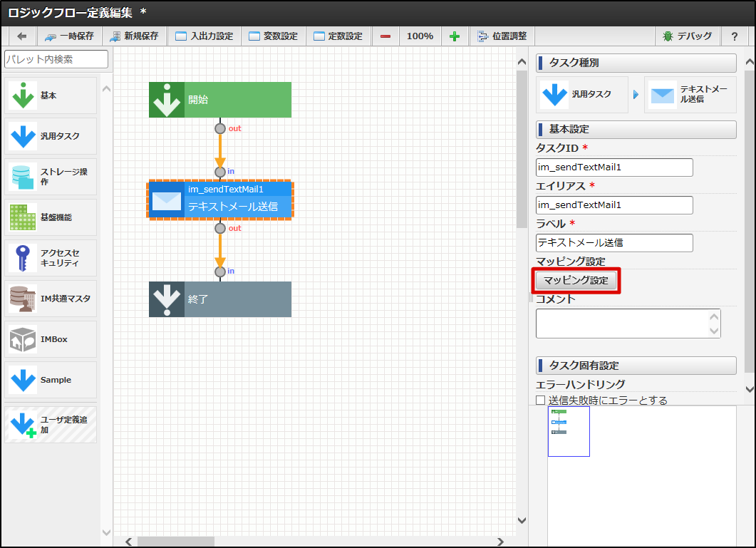Open the IM共通マスタ palette category
The image size is (756, 548).
(51, 299)
